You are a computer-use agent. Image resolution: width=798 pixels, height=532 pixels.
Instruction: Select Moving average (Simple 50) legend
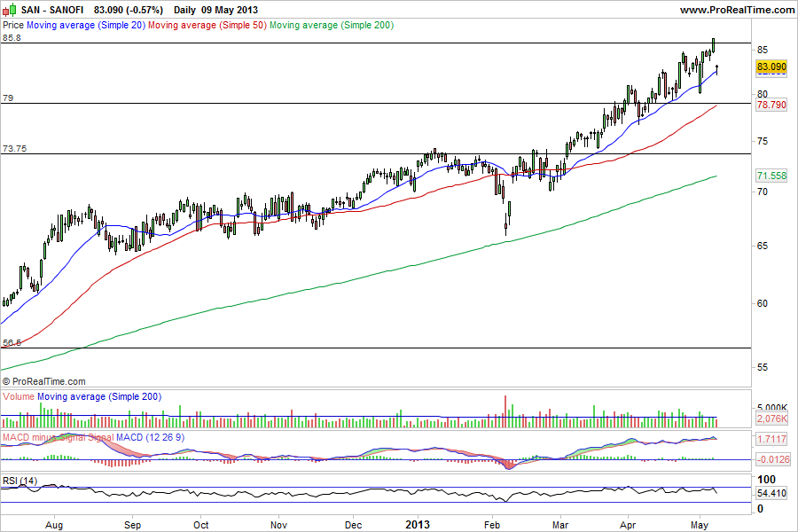coord(207,25)
